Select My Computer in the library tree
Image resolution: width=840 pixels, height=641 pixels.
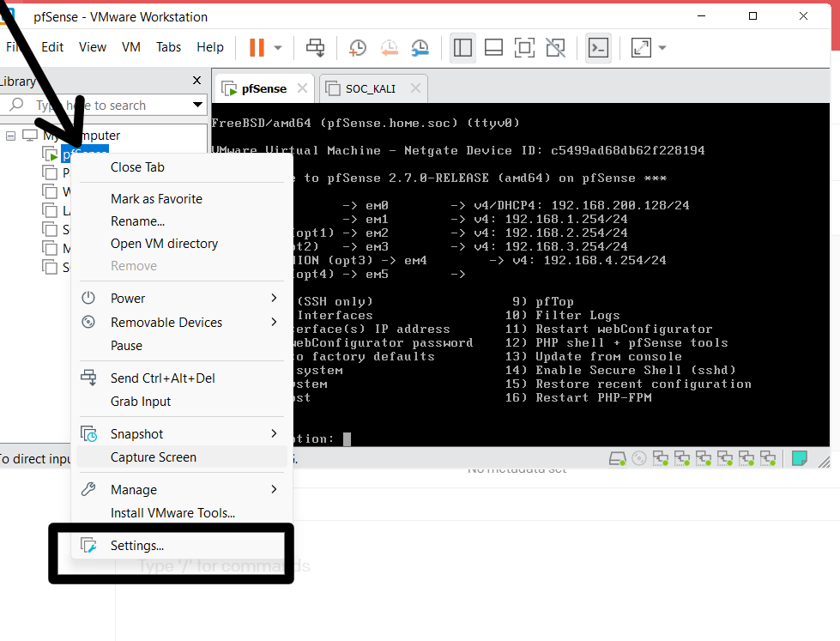[x=82, y=136]
